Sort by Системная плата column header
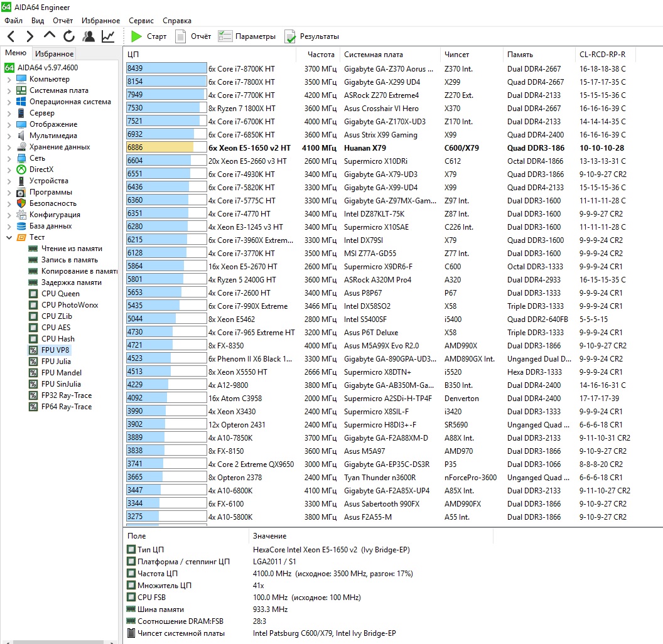Viewport: 663px width, 644px height. pyautogui.click(x=390, y=55)
